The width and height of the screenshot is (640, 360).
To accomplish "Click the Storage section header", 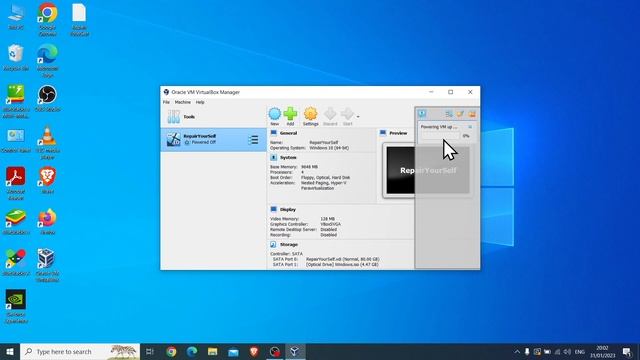I will [289, 244].
